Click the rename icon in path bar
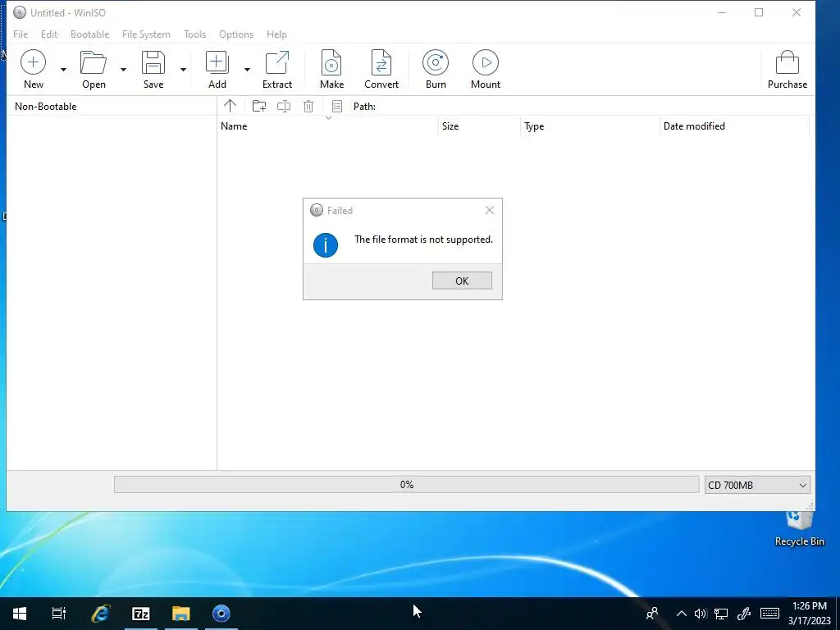The image size is (840, 630). (284, 106)
